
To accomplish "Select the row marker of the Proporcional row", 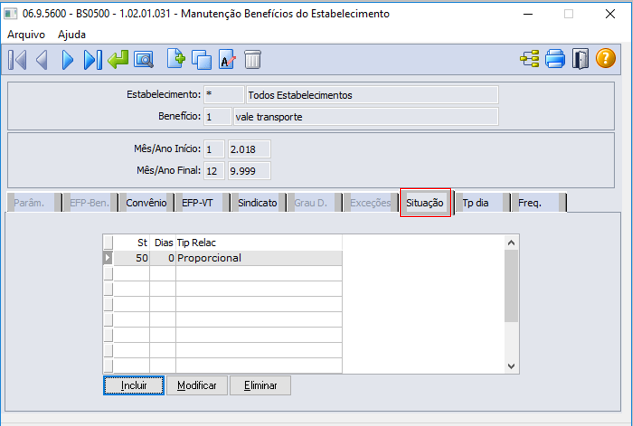I will point(108,258).
